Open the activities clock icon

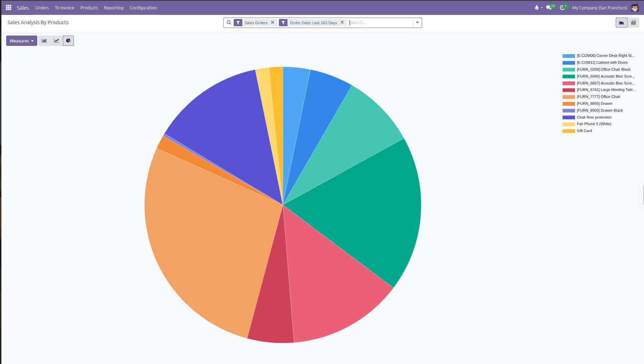(x=563, y=8)
